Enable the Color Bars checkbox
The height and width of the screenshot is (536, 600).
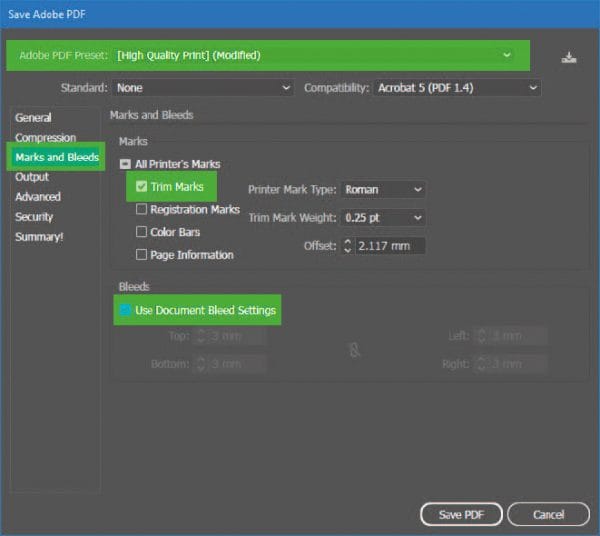point(141,232)
